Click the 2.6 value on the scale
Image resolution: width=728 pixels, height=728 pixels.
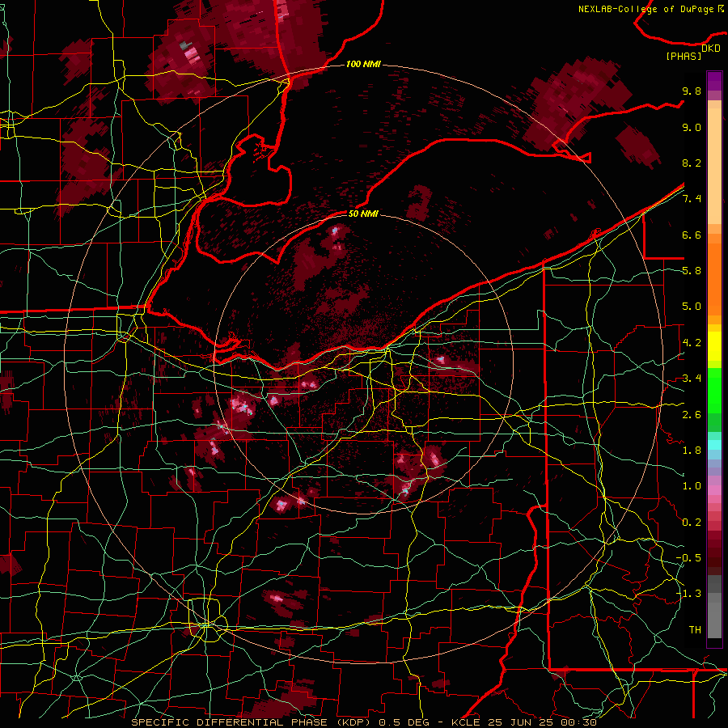pos(692,414)
